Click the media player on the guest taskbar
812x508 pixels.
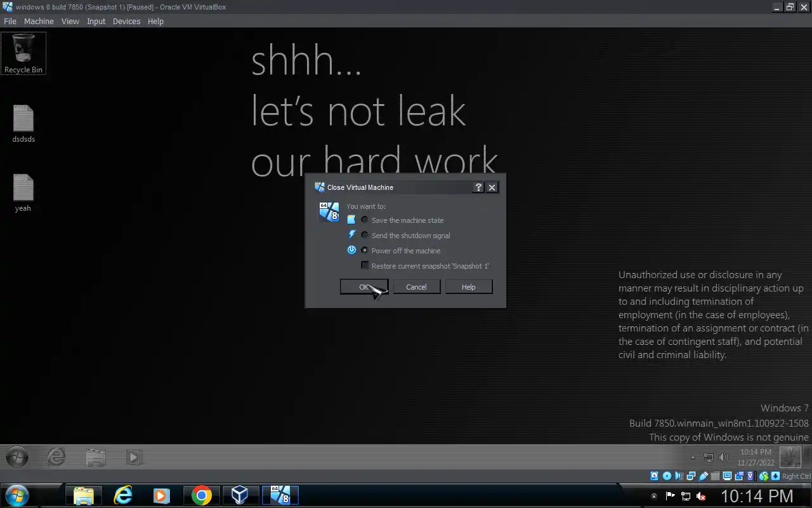pyautogui.click(x=134, y=457)
